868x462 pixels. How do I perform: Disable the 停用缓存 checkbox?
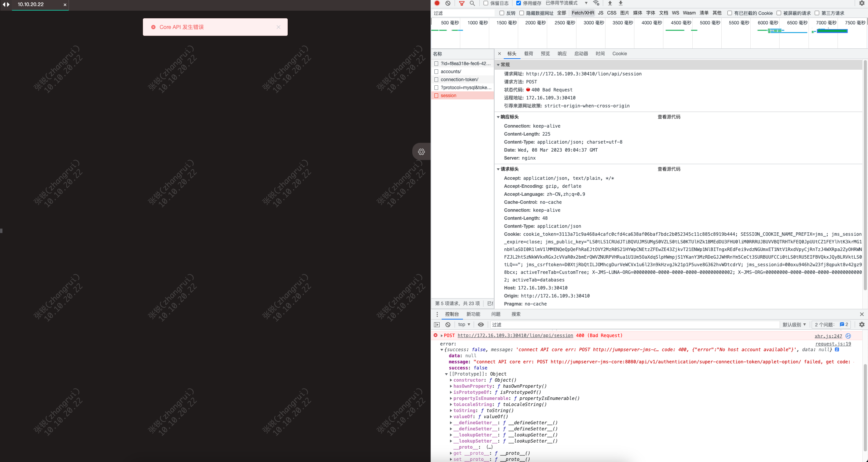point(519,3)
